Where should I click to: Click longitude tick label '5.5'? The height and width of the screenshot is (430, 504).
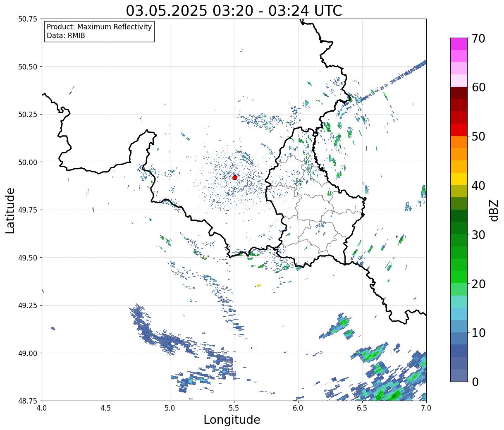(234, 408)
